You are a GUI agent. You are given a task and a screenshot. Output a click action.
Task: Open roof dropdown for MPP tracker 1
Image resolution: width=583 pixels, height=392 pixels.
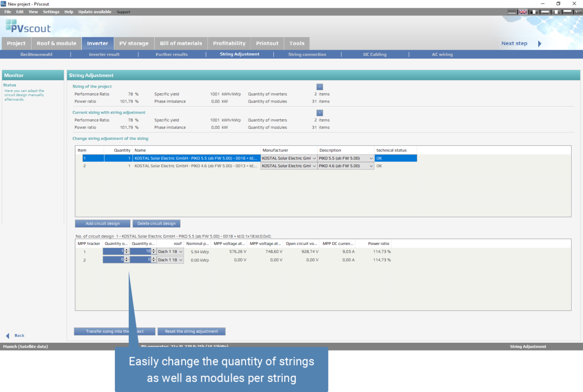(170, 251)
